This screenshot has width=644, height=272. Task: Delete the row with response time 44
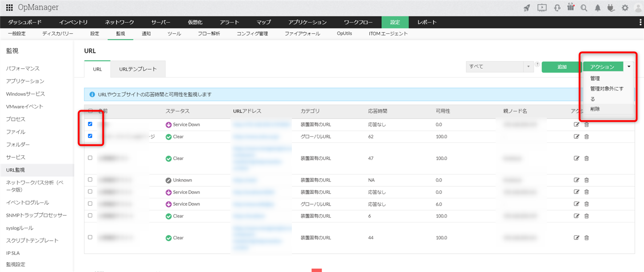coord(587,238)
